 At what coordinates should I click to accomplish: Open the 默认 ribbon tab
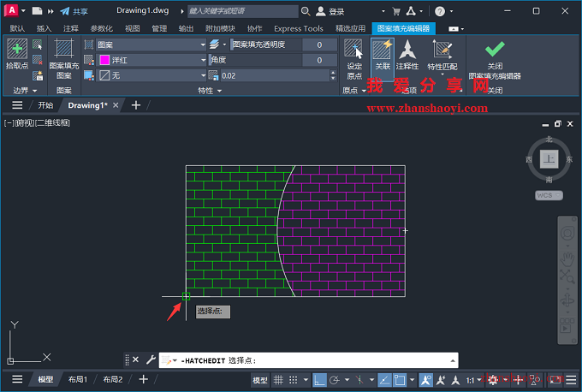point(17,28)
